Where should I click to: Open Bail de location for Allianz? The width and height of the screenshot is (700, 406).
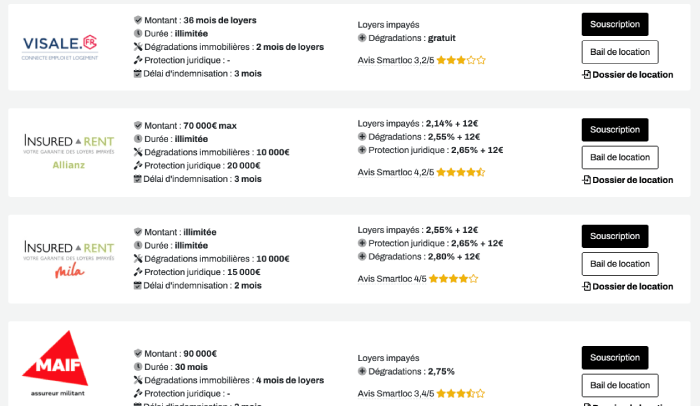620,157
